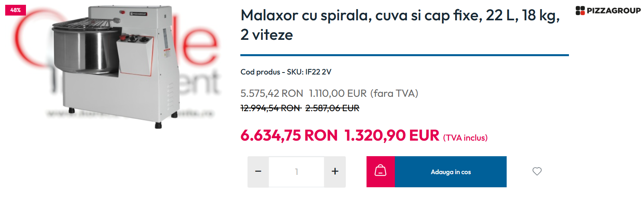Click the 48% discount badge
The image size is (644, 198).
click(16, 10)
